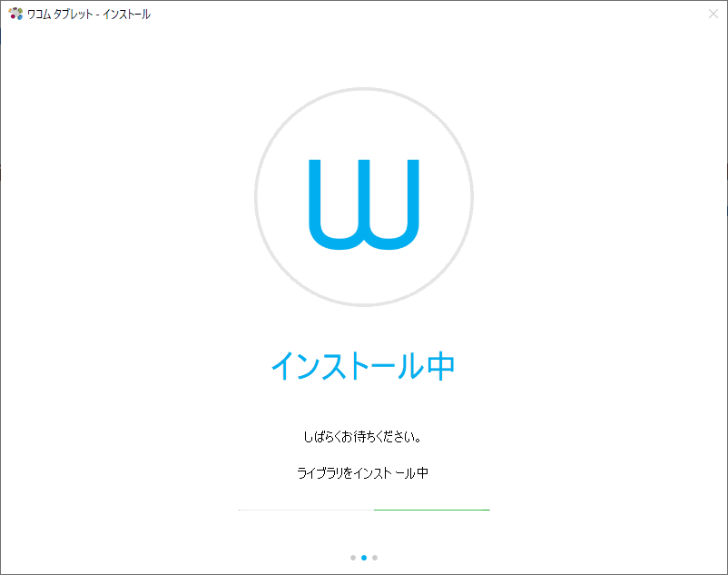Select the third page indicator dot
This screenshot has width=728, height=575.
point(375,558)
